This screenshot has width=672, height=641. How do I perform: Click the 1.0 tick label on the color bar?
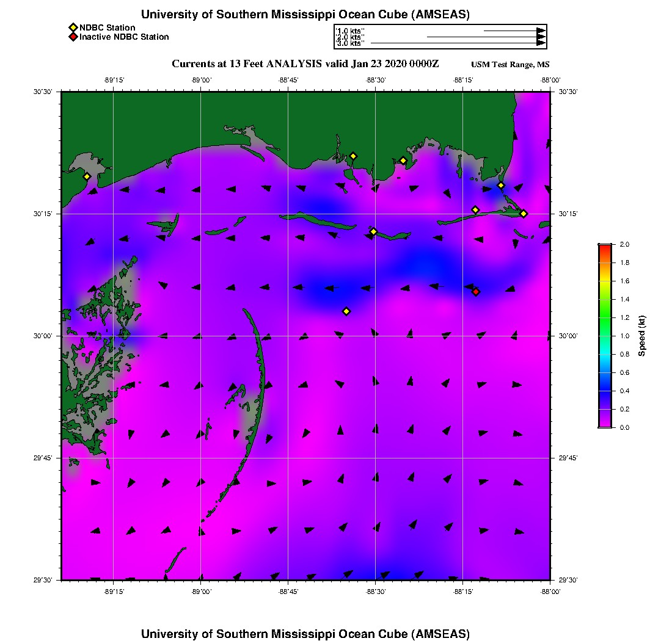tap(624, 336)
